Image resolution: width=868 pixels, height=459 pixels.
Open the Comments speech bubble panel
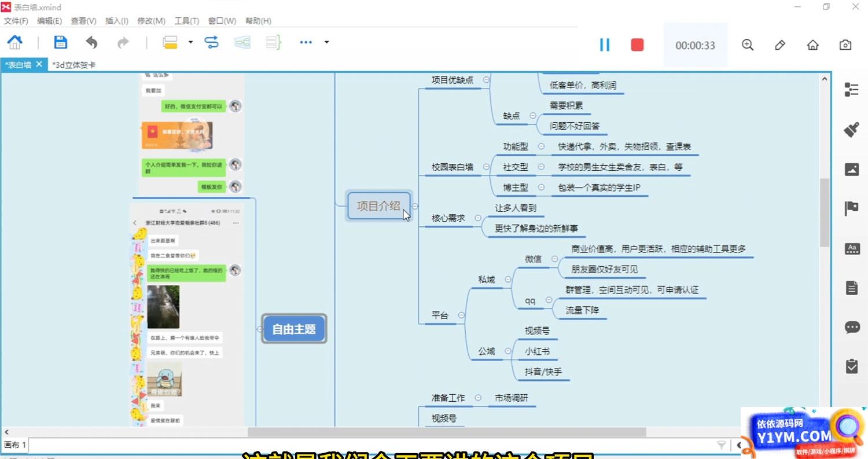(852, 327)
